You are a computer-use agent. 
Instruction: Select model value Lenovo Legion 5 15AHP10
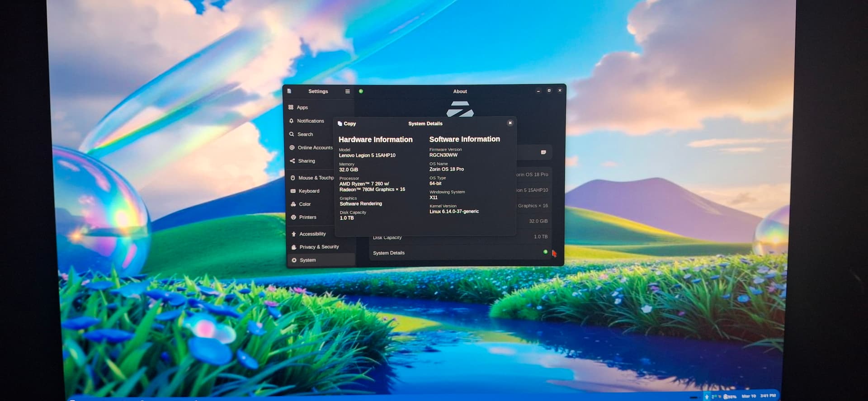coord(367,155)
